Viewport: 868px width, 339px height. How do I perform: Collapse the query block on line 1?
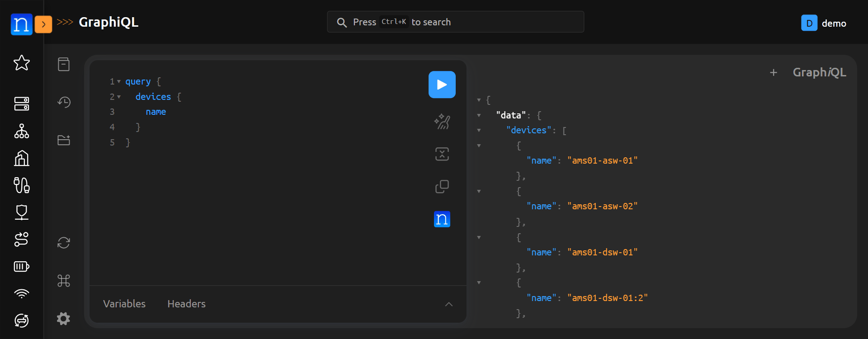coord(119,82)
